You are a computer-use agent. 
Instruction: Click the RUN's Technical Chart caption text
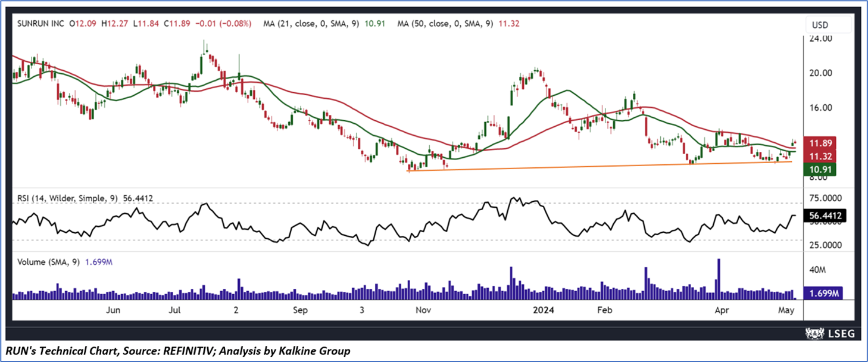point(177,351)
